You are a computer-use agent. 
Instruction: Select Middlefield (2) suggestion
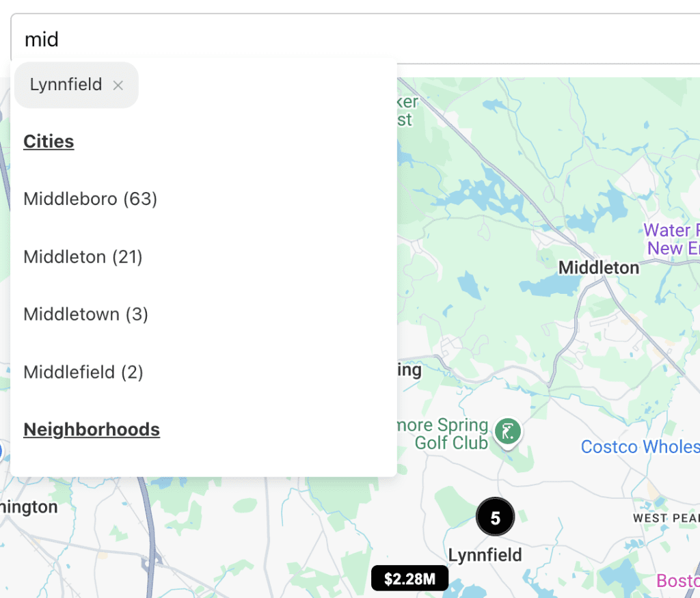(x=83, y=372)
